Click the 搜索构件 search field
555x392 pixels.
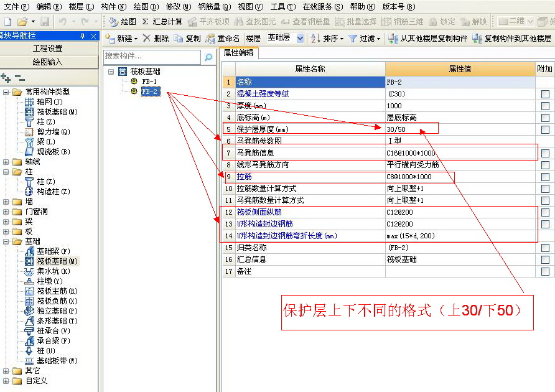tap(152, 57)
